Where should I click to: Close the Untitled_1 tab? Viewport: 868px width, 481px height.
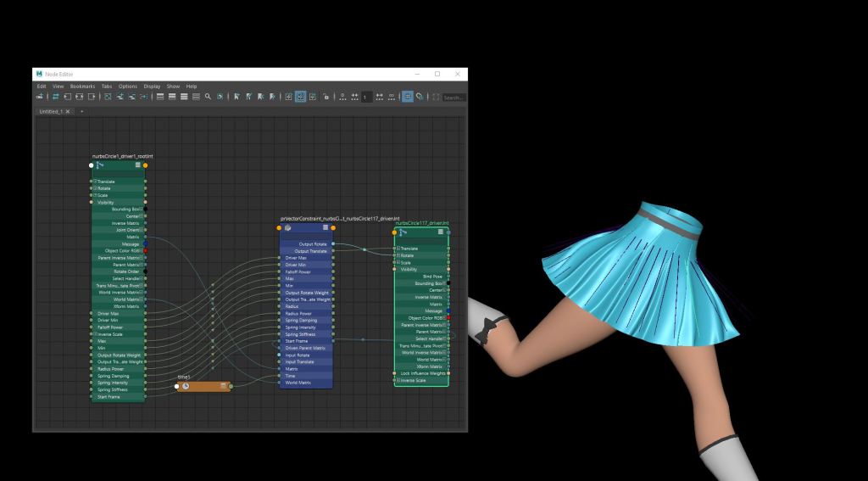[x=68, y=111]
